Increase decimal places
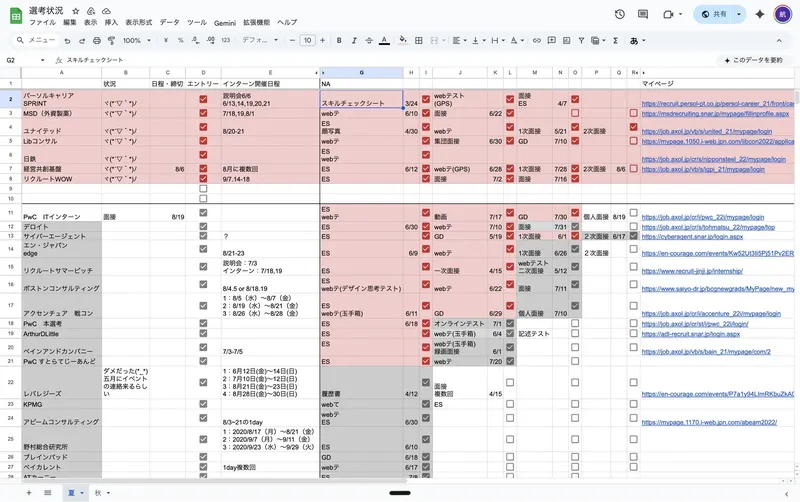Screen dimensions: 800x502 pos(210,40)
